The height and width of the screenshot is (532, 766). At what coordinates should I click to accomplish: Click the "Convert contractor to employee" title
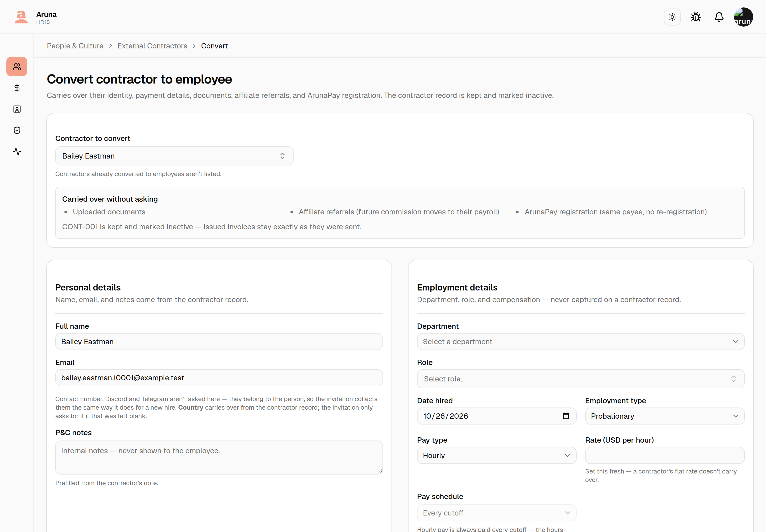[x=139, y=79]
